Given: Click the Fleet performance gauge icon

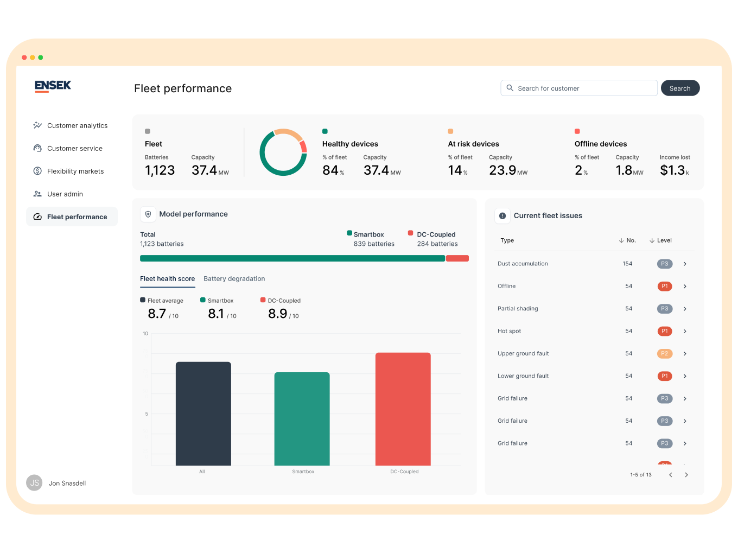Looking at the screenshot, I should (37, 217).
